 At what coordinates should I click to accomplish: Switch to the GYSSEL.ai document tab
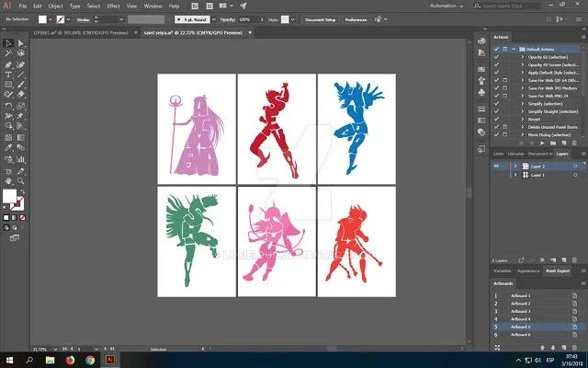[x=81, y=33]
